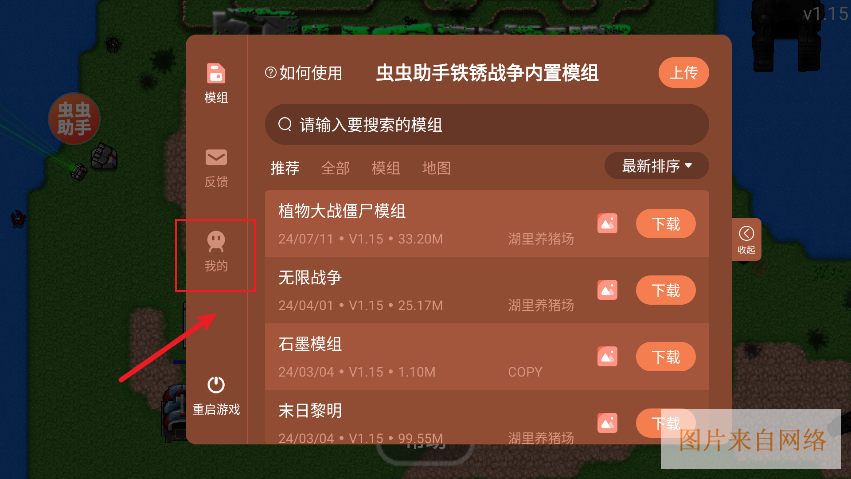Viewport: 851px width, 479px height.
Task: Download the 植物大战僵尸模组 mod
Action: coord(666,223)
